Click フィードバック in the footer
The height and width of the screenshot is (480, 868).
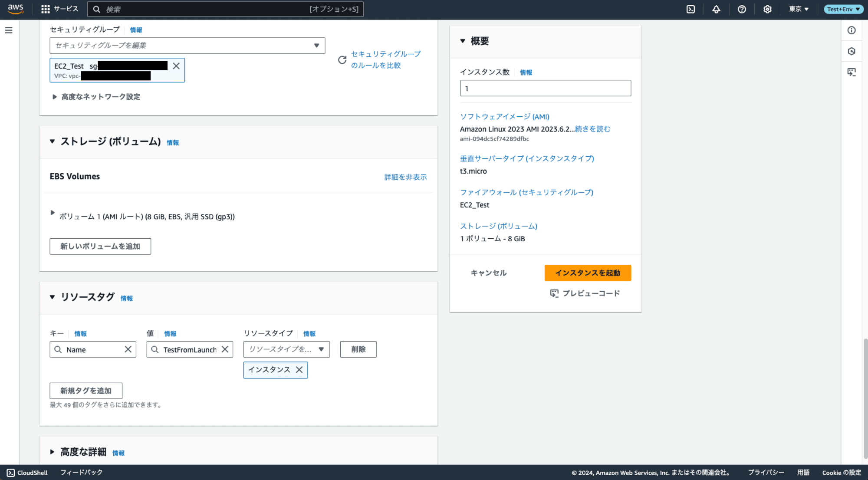[82, 473]
